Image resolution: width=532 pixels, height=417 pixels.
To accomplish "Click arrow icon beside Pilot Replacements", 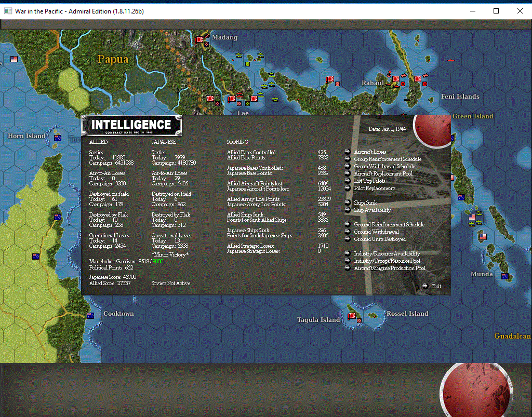I will coord(348,188).
